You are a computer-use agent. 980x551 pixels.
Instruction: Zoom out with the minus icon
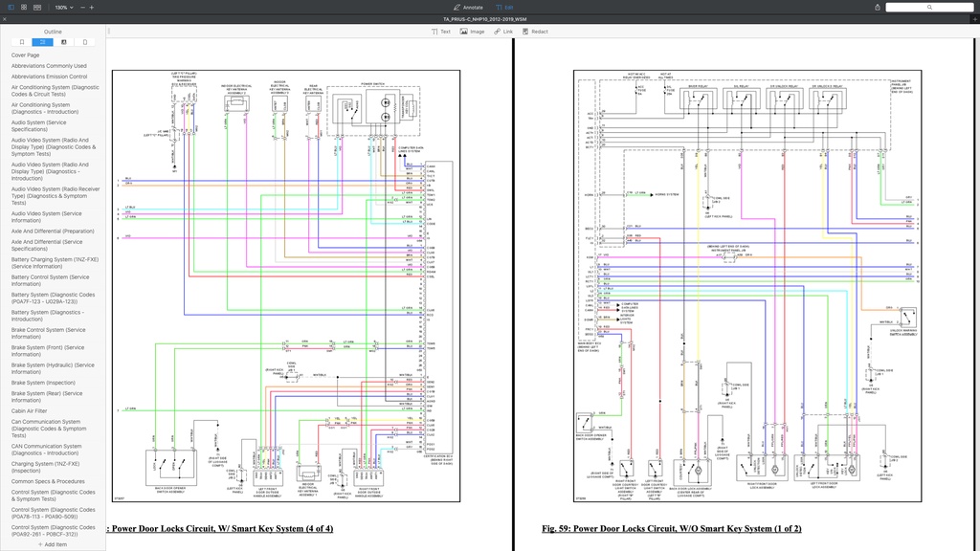pos(82,8)
